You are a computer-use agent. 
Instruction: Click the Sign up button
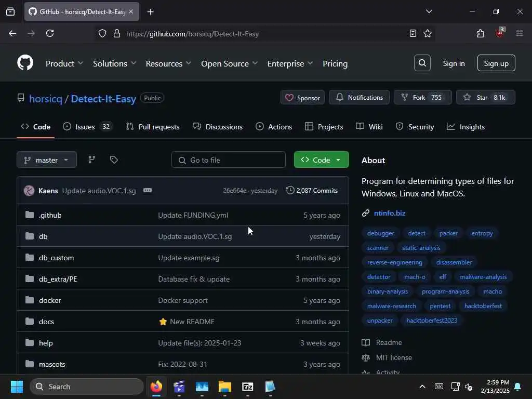click(x=496, y=63)
